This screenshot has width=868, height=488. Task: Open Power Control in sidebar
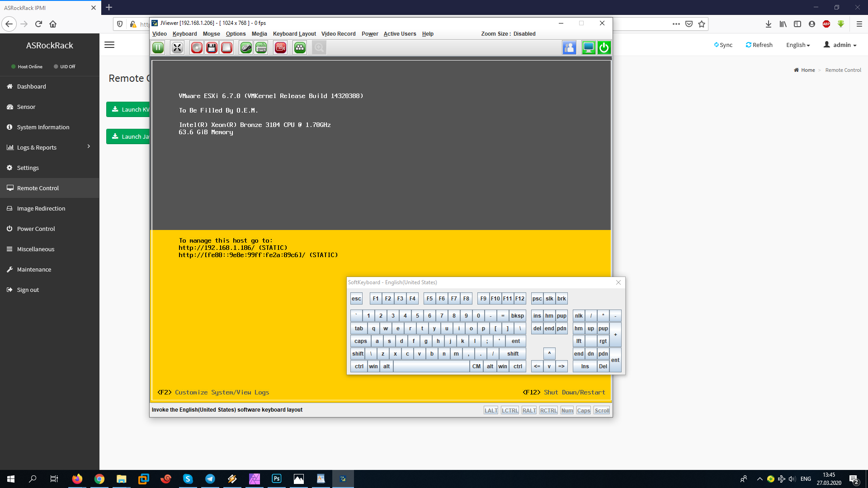(50, 229)
